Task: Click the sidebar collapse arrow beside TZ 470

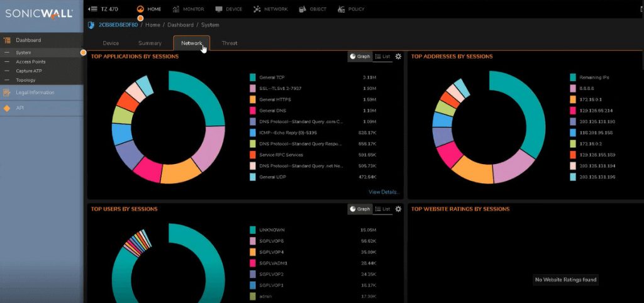Action: [92, 9]
